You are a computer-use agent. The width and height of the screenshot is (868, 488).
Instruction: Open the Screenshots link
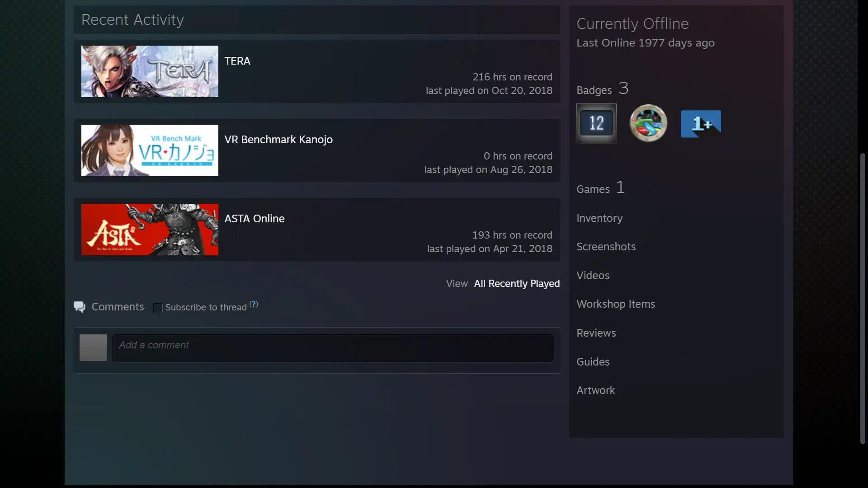[606, 247]
